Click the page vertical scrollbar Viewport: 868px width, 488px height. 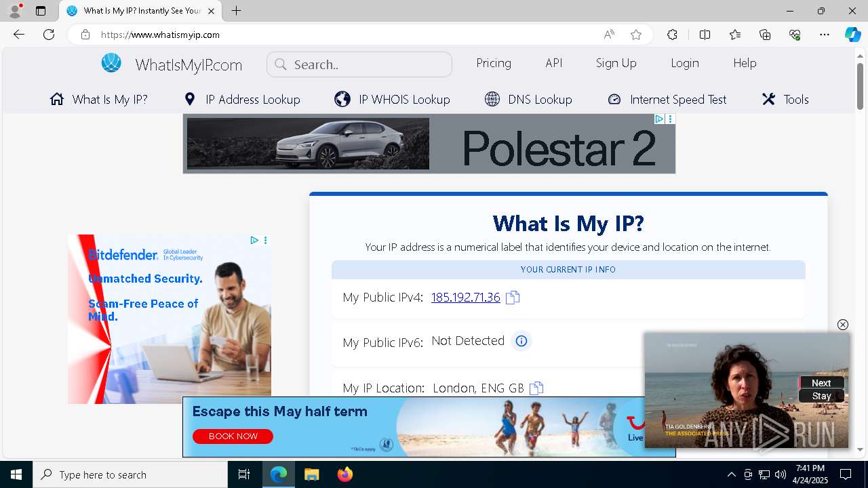point(860,86)
